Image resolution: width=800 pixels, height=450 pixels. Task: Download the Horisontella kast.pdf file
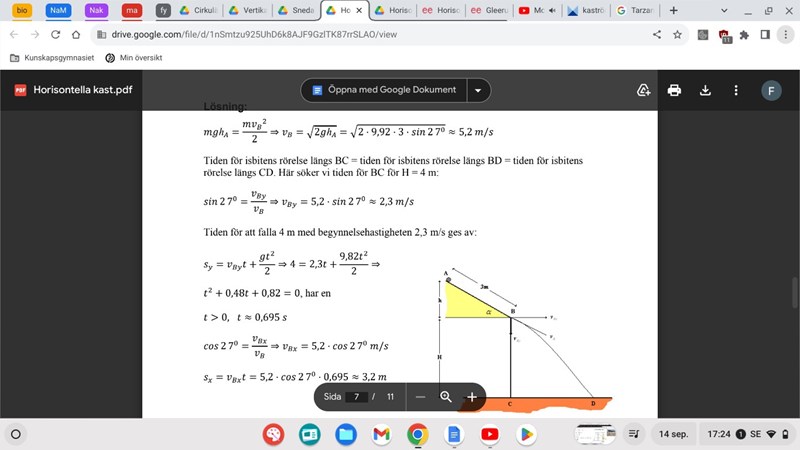[x=705, y=90]
